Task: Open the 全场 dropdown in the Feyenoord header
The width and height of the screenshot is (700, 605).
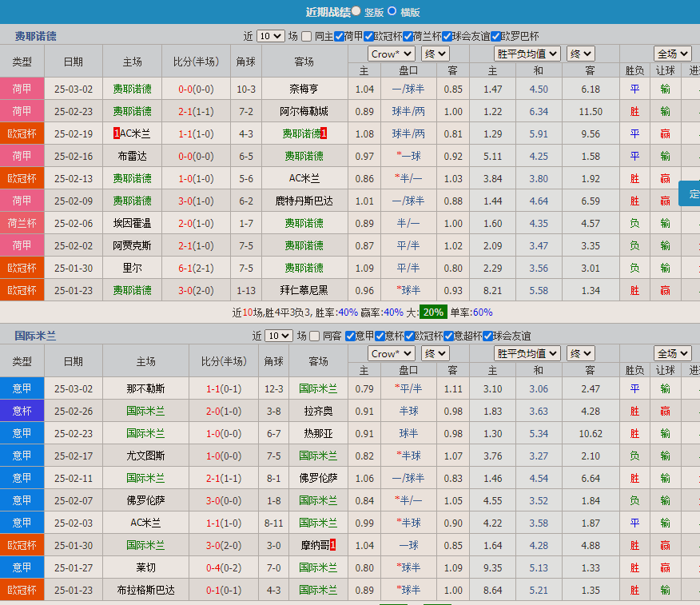Action: click(672, 54)
